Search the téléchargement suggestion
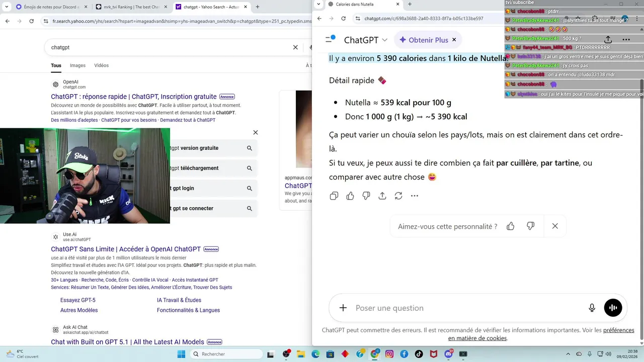The width and height of the screenshot is (644, 362). tap(214, 168)
